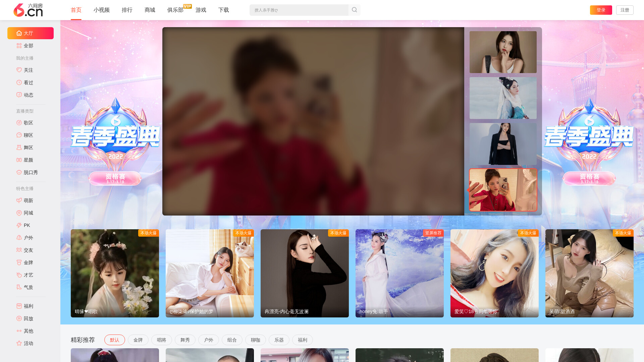Click the 舞区 icon in sidebar
Image resolution: width=644 pixels, height=362 pixels.
tap(19, 147)
